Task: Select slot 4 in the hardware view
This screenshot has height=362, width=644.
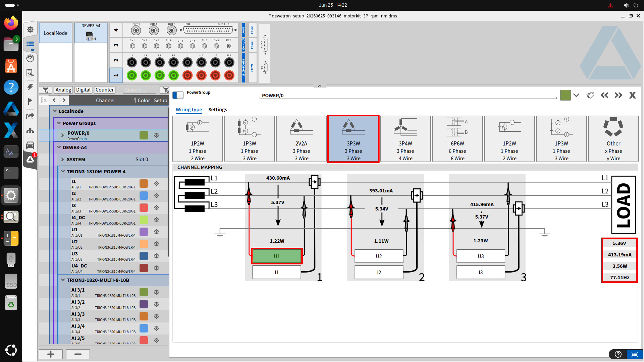Action: 116,30
